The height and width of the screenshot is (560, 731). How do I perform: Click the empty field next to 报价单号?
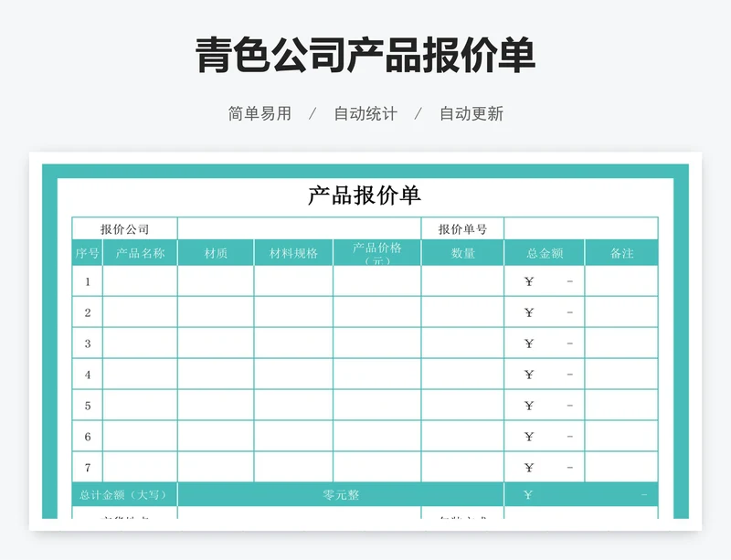581,229
